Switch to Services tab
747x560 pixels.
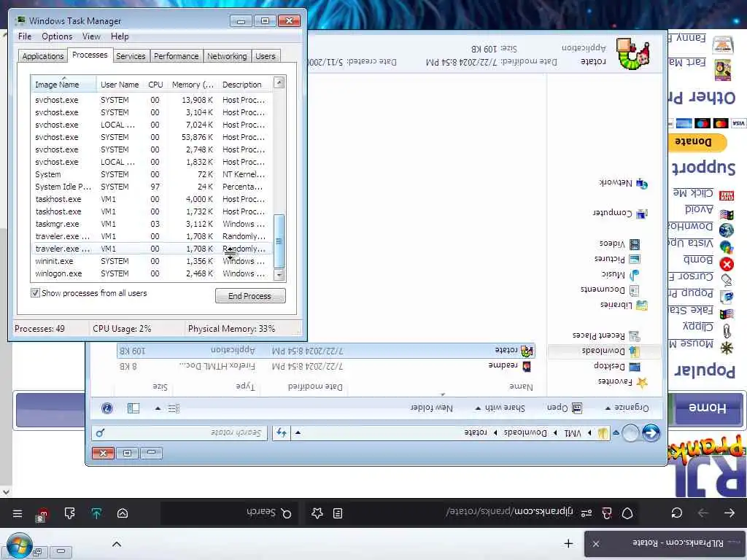point(131,56)
